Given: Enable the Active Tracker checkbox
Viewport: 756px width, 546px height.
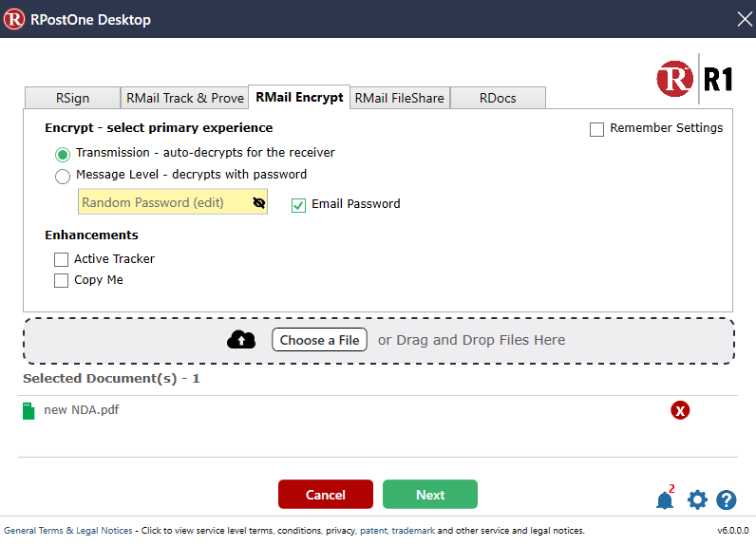Looking at the screenshot, I should tap(61, 260).
